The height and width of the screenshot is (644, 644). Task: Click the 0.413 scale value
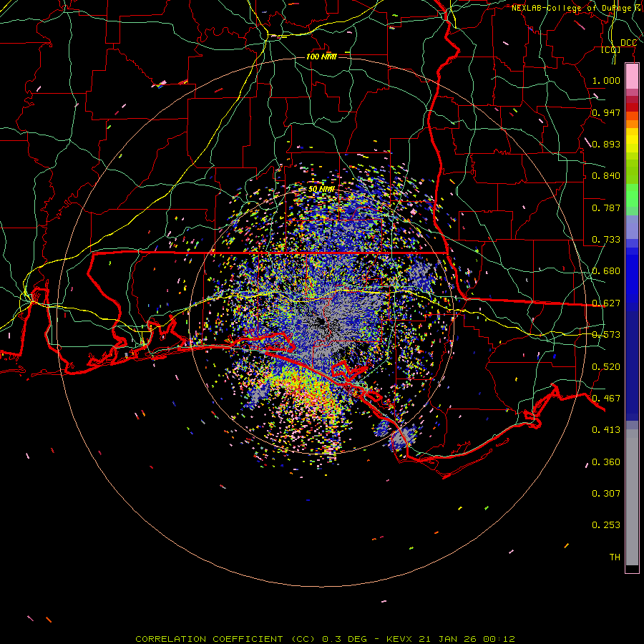point(606,430)
